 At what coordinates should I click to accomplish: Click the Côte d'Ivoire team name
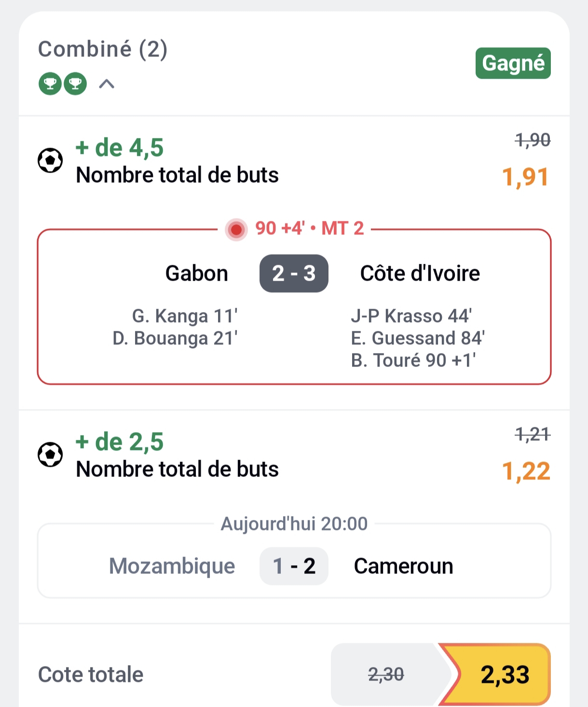[x=420, y=273]
